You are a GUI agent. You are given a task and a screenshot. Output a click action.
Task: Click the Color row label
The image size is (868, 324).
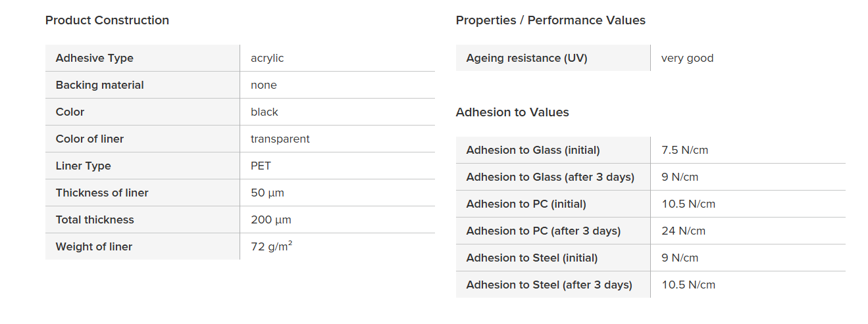click(70, 112)
